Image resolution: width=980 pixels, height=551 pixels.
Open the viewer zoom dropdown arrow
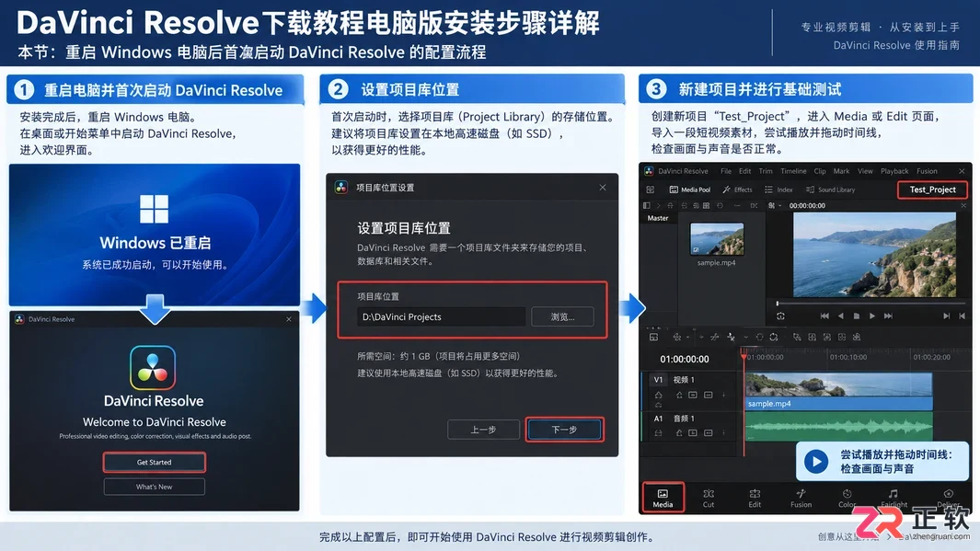click(780, 205)
